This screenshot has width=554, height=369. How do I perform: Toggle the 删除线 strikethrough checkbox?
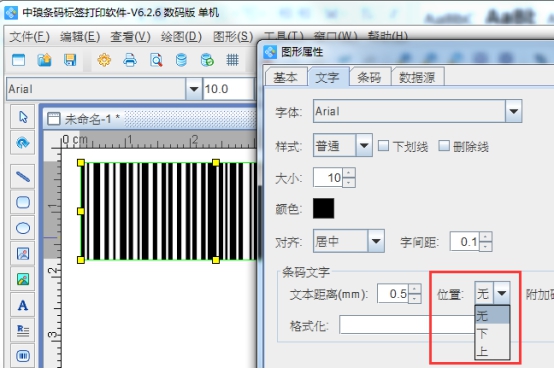(x=444, y=146)
